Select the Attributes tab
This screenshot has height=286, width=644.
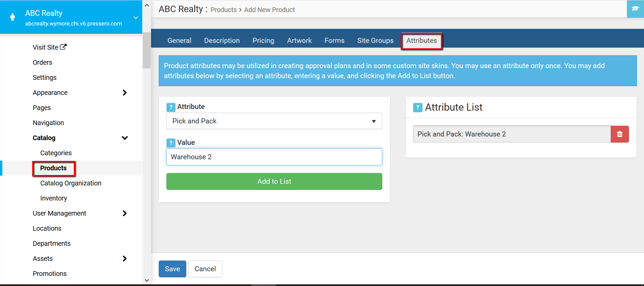coord(422,41)
